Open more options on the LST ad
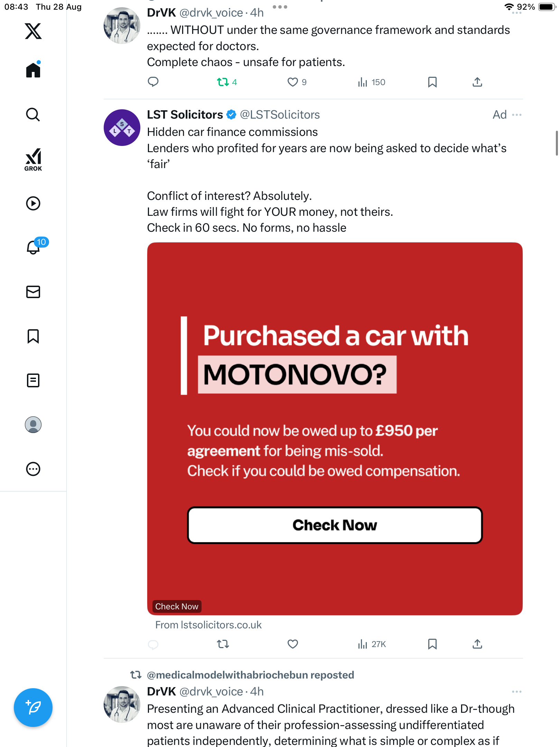 click(x=517, y=115)
